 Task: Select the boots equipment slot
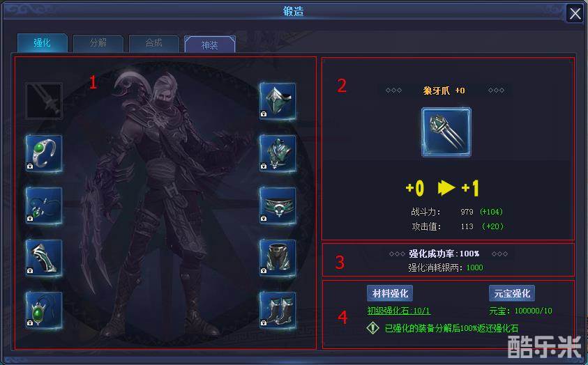pos(278,311)
